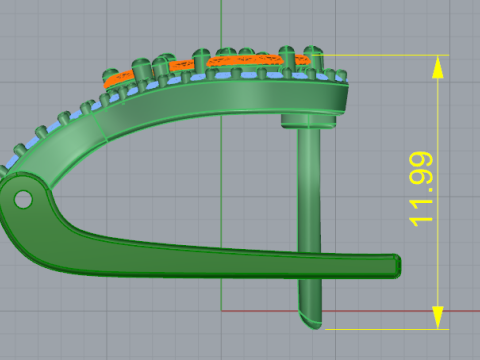Select the vertical pin post

tap(309, 190)
